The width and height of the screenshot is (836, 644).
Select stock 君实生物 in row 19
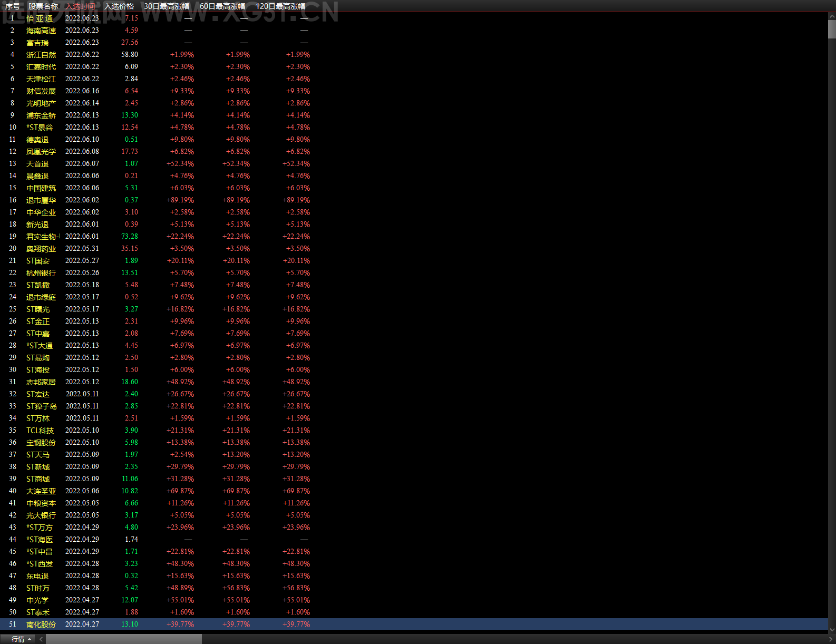click(x=43, y=237)
